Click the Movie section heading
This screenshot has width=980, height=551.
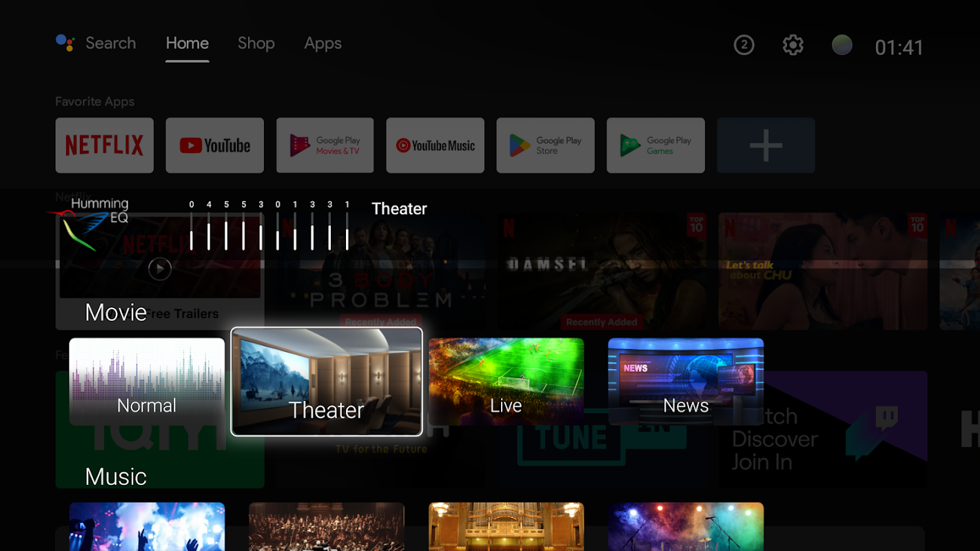click(x=116, y=312)
